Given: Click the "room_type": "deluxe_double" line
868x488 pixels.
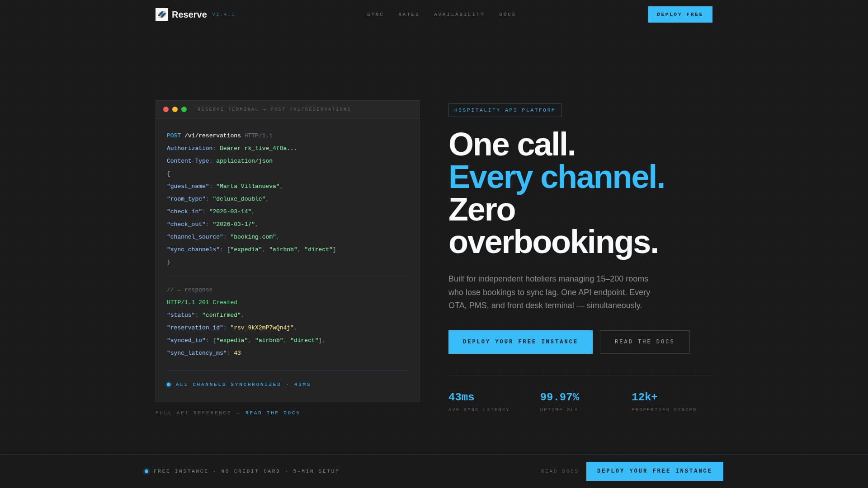Looking at the screenshot, I should pyautogui.click(x=218, y=199).
